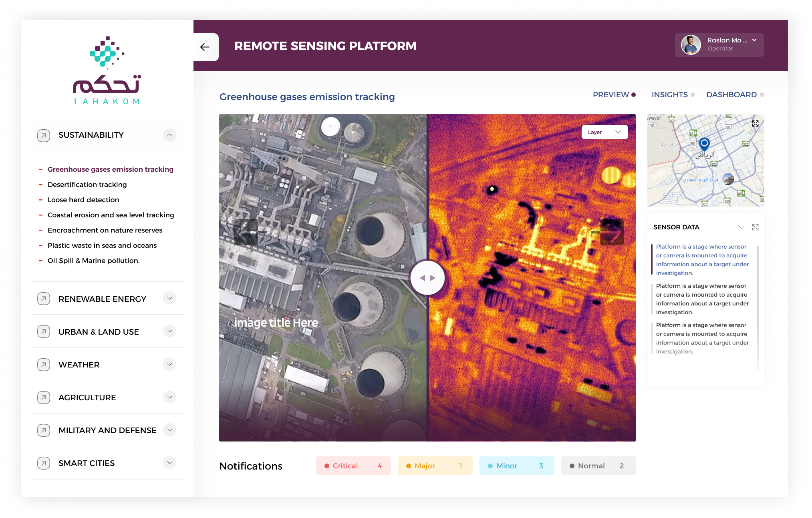Screen dimensions: 812x518
Task: Click the image comparison slider handle
Action: pyautogui.click(x=427, y=278)
